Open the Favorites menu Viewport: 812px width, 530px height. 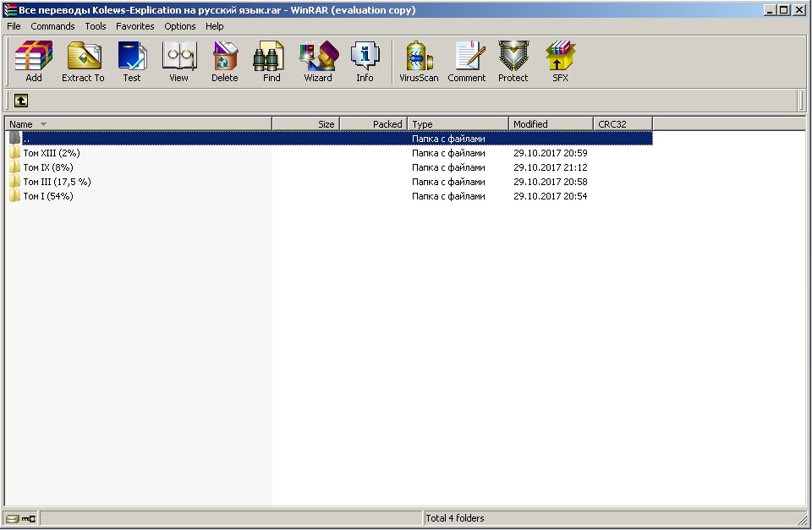coord(135,26)
